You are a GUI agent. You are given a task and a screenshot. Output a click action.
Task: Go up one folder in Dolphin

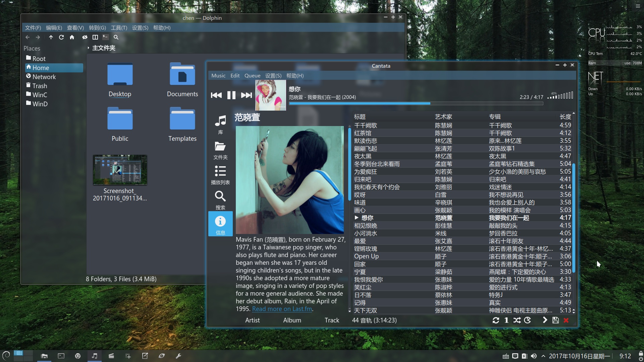pos(51,37)
